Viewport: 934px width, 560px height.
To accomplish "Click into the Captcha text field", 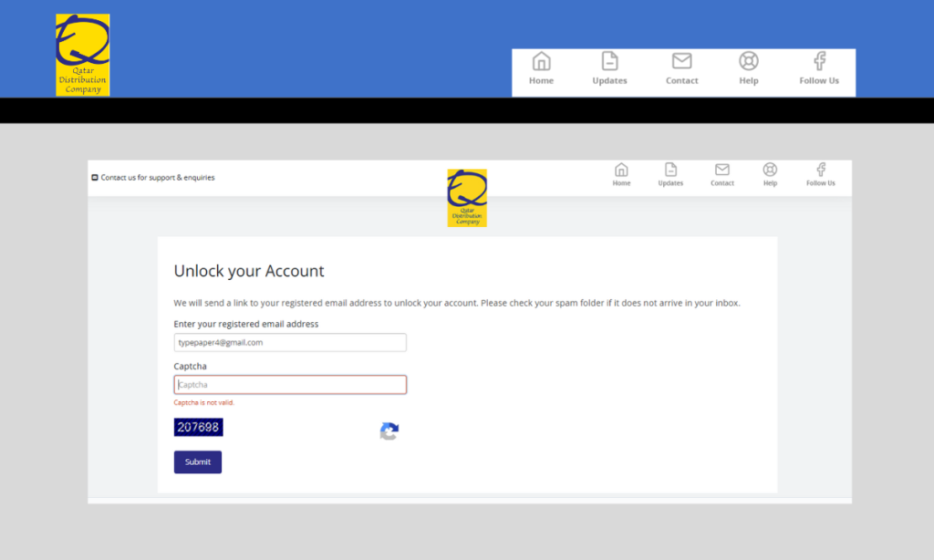I will pos(290,385).
